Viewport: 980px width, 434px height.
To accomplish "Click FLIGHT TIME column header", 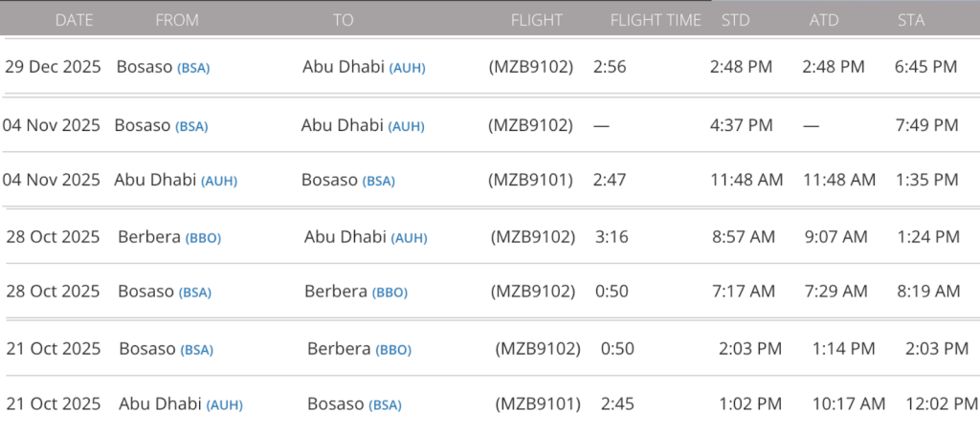I will [x=656, y=20].
